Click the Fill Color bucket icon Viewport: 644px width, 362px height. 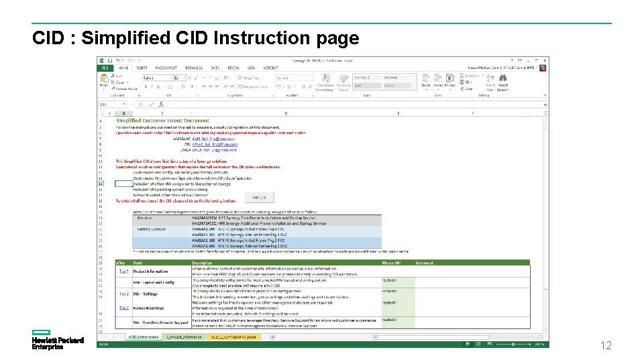182,86
